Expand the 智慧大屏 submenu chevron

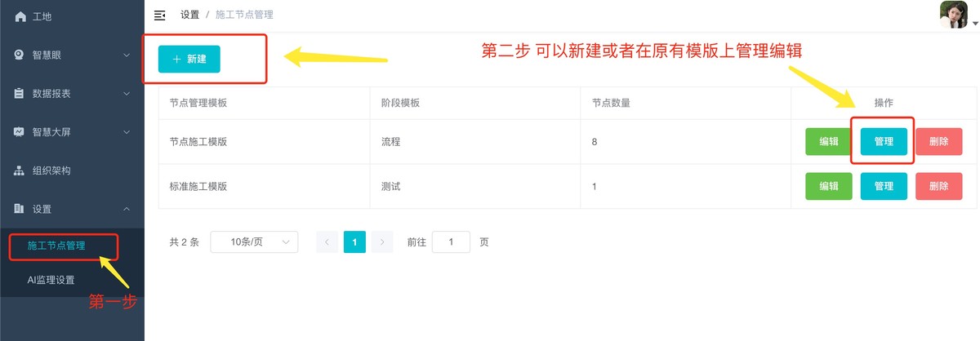(x=127, y=131)
